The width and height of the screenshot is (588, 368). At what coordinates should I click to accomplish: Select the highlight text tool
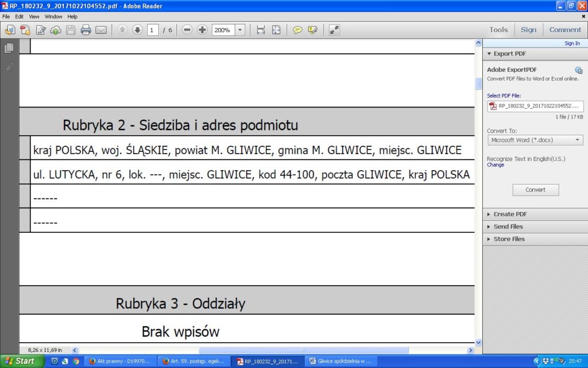pyautogui.click(x=312, y=30)
